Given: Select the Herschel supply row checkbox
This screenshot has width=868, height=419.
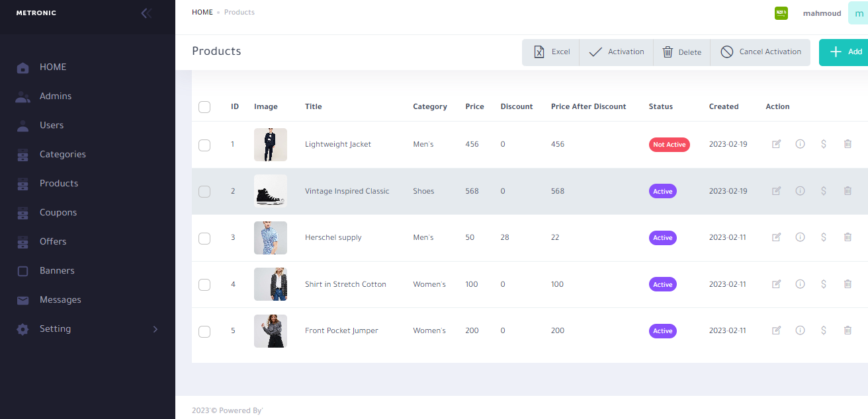Looking at the screenshot, I should [204, 238].
